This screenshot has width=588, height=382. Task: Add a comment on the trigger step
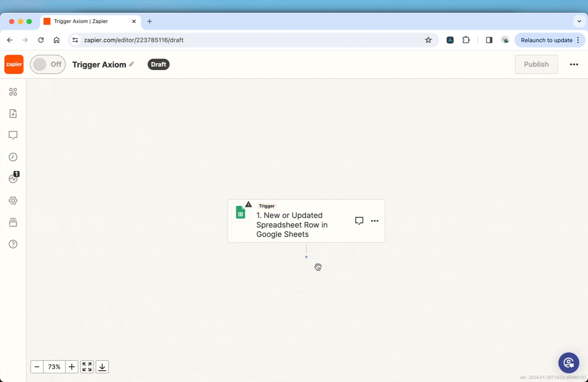tap(359, 221)
